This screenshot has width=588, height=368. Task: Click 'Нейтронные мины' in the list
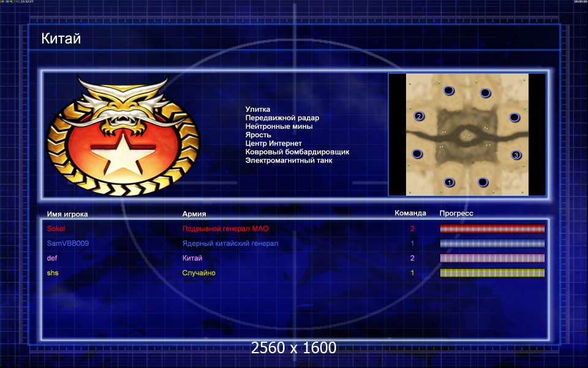(279, 126)
